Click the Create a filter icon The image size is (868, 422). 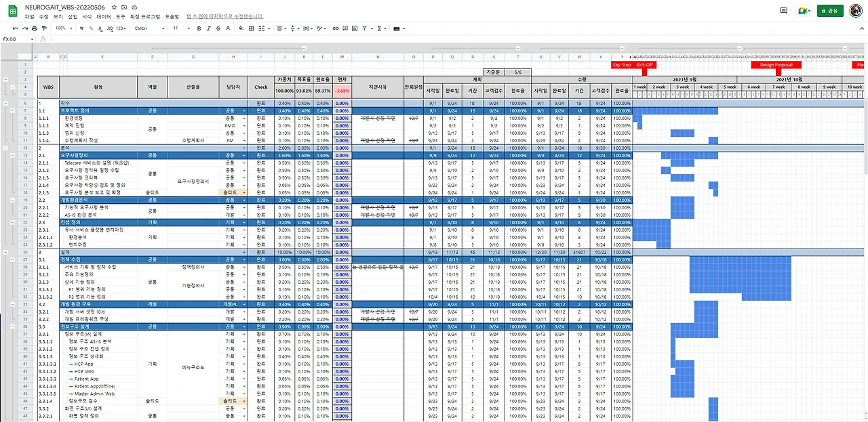pos(364,28)
